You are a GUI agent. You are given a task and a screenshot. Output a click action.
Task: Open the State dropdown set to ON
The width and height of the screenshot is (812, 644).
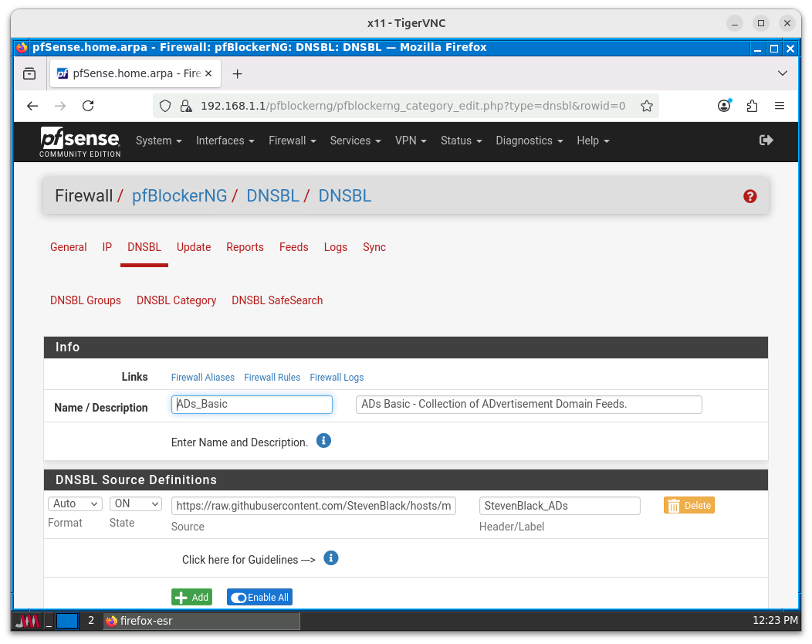click(x=136, y=503)
